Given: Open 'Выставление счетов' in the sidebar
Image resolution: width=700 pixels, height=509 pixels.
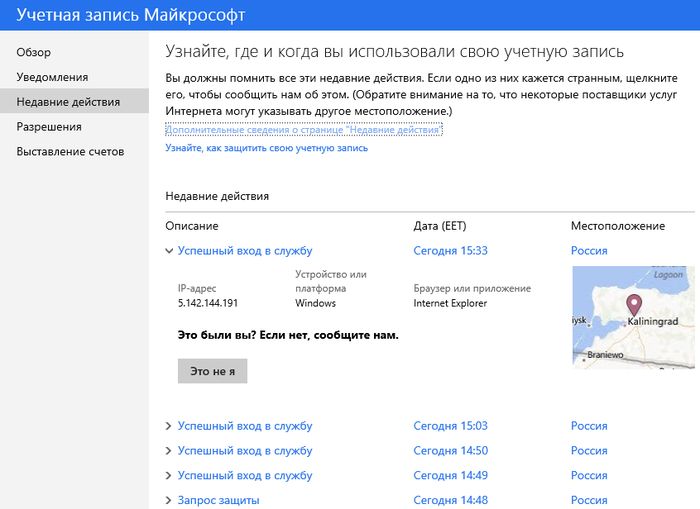Looking at the screenshot, I should tap(70, 152).
